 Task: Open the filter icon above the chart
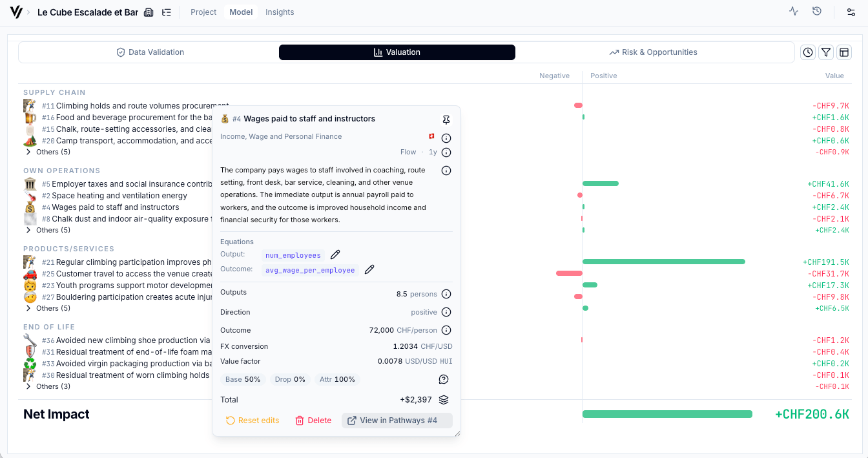coord(826,52)
